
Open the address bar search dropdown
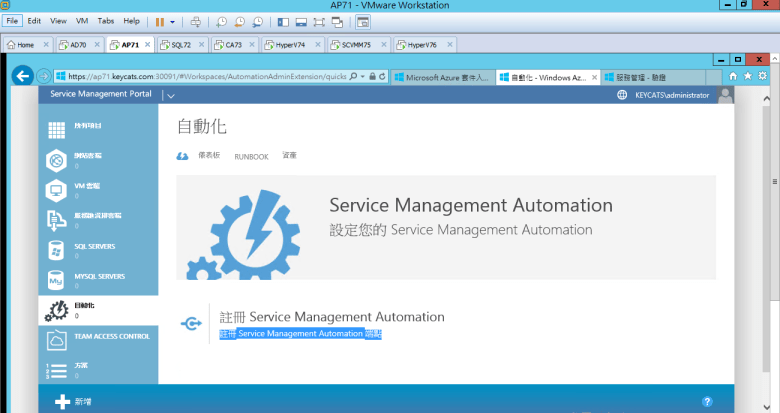click(360, 76)
